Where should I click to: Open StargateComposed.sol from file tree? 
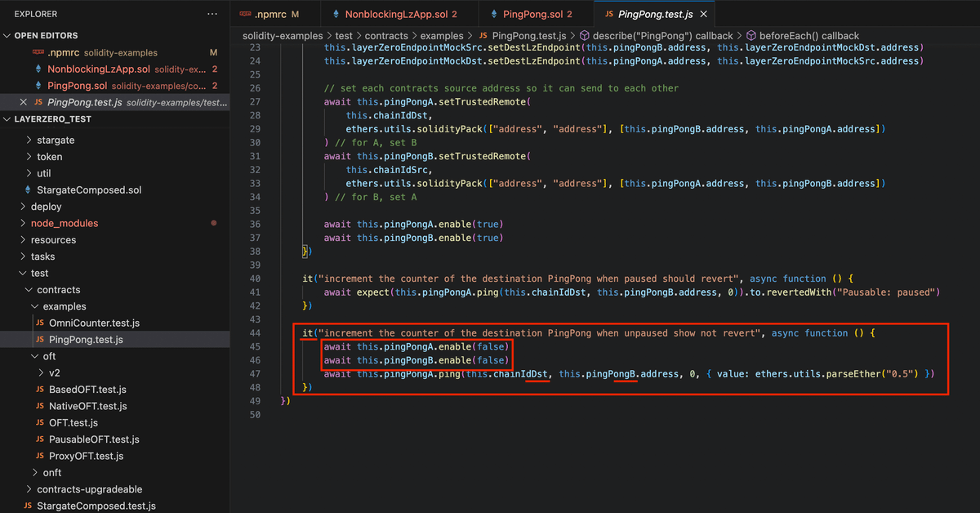[89, 190]
